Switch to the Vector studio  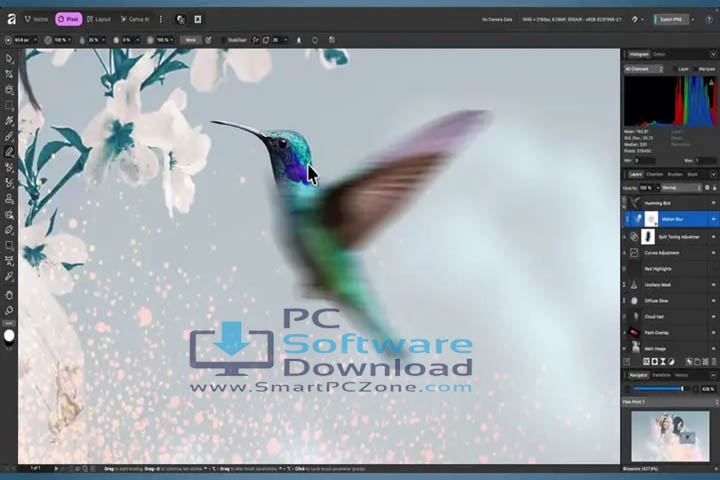[x=36, y=19]
